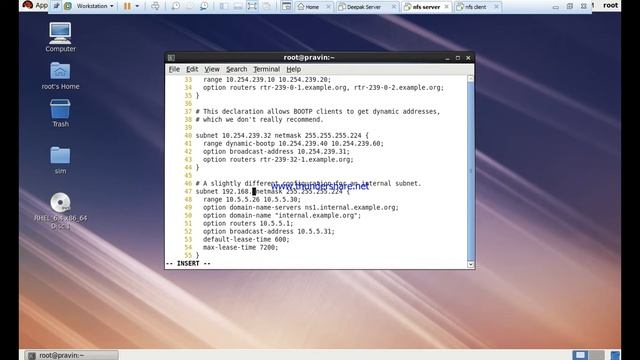This screenshot has height=360, width=640.
Task: Click VMware window minimize control at top right
Action: click(556, 7)
